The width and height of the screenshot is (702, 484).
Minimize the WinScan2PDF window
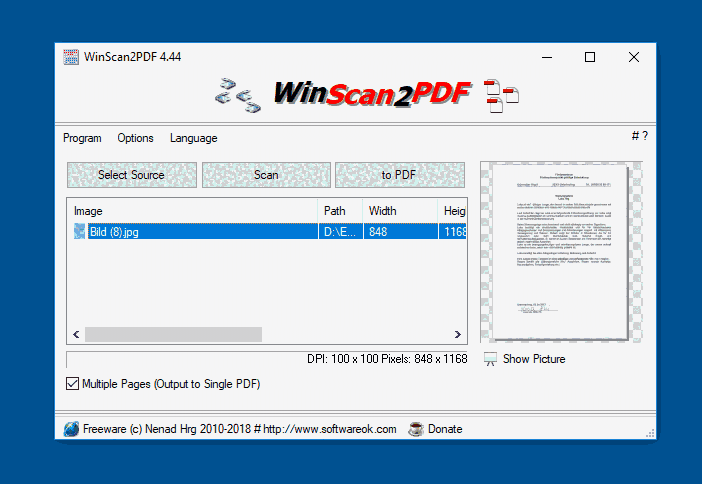(547, 57)
